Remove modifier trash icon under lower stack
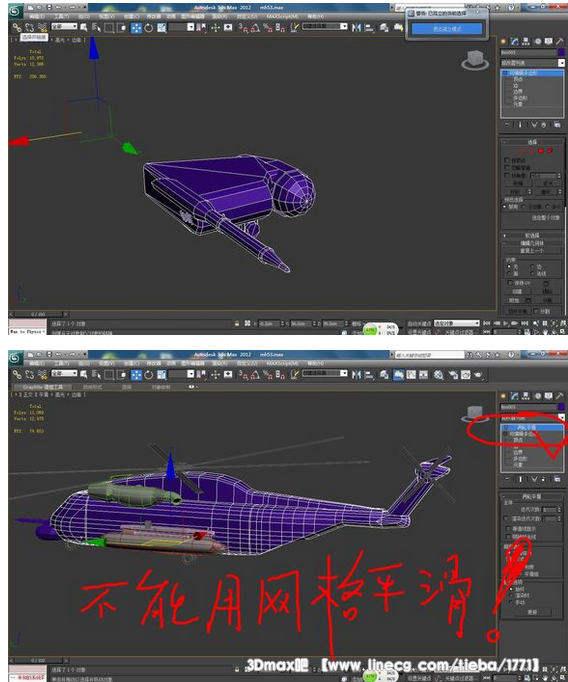 tap(544, 479)
